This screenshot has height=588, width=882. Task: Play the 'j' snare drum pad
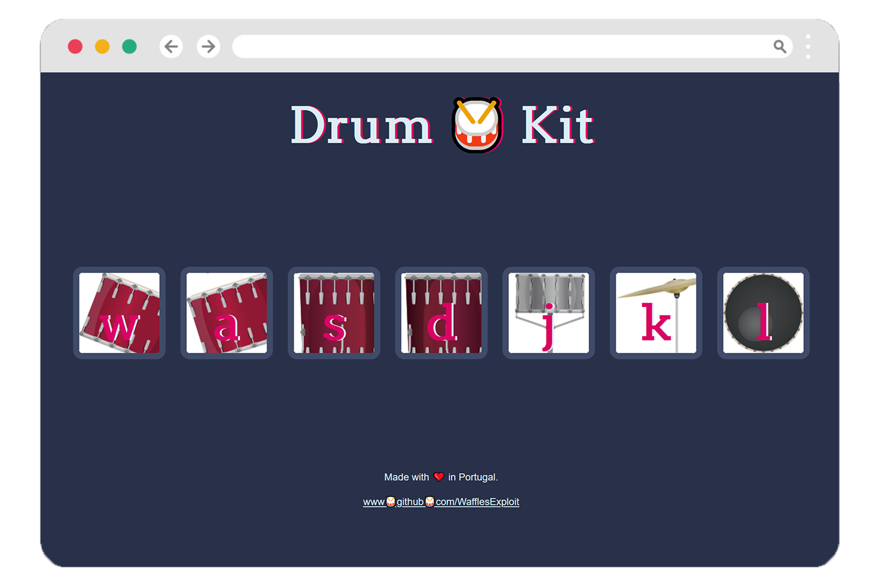pos(548,313)
